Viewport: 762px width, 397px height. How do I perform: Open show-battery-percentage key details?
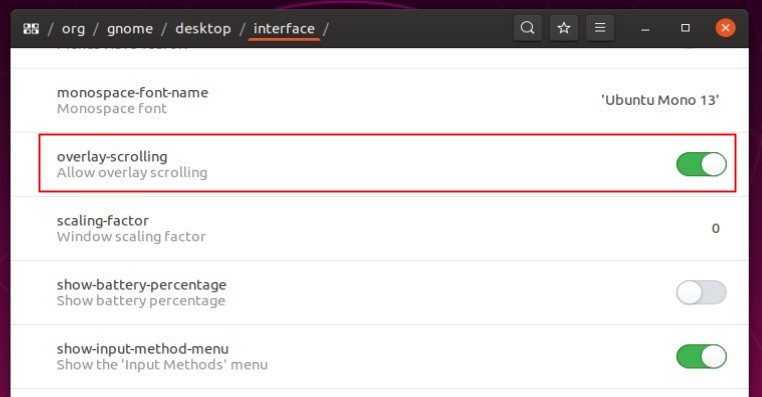click(380, 293)
